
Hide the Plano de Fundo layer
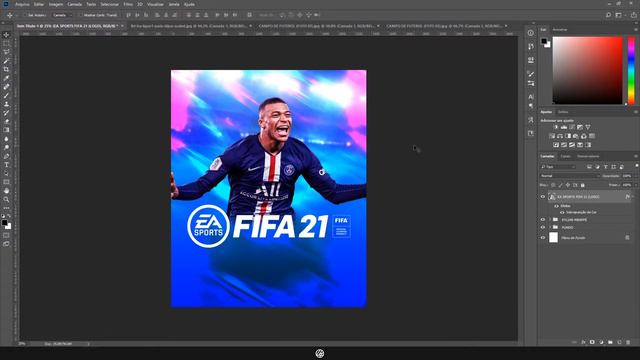pos(543,238)
